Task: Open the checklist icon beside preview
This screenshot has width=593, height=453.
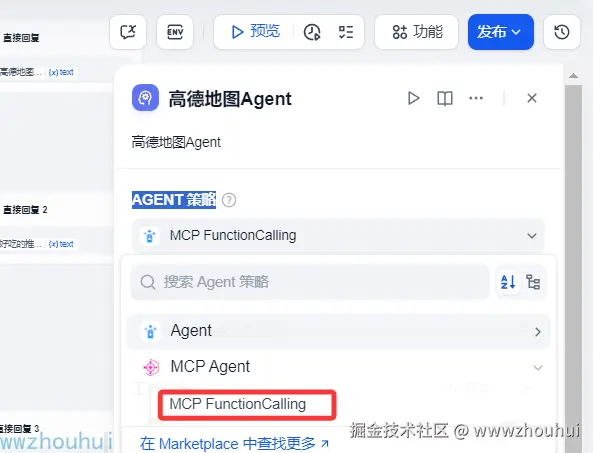Action: 346,32
